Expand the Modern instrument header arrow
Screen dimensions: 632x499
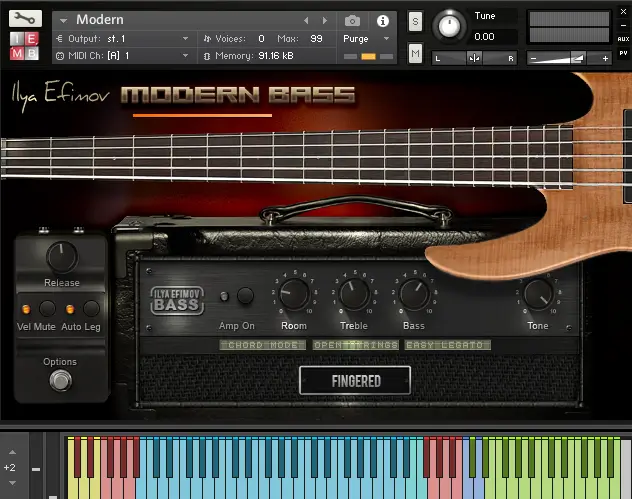[x=63, y=20]
